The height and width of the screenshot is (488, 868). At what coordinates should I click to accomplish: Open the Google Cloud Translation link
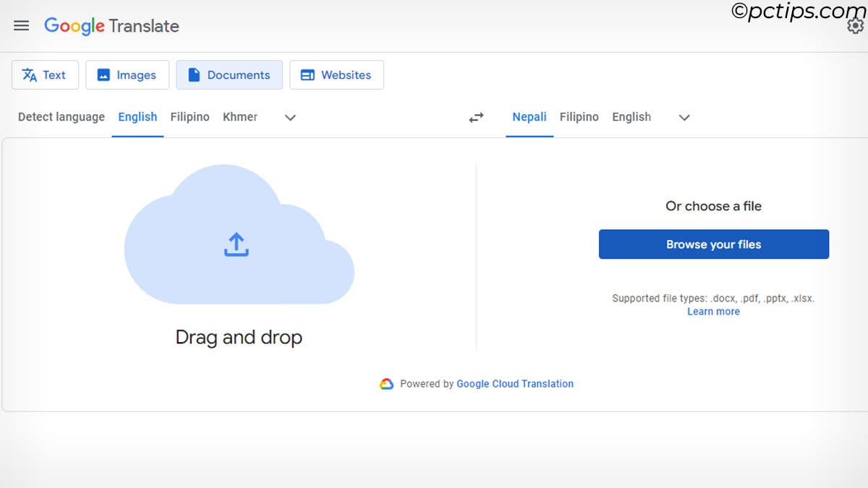coord(514,384)
